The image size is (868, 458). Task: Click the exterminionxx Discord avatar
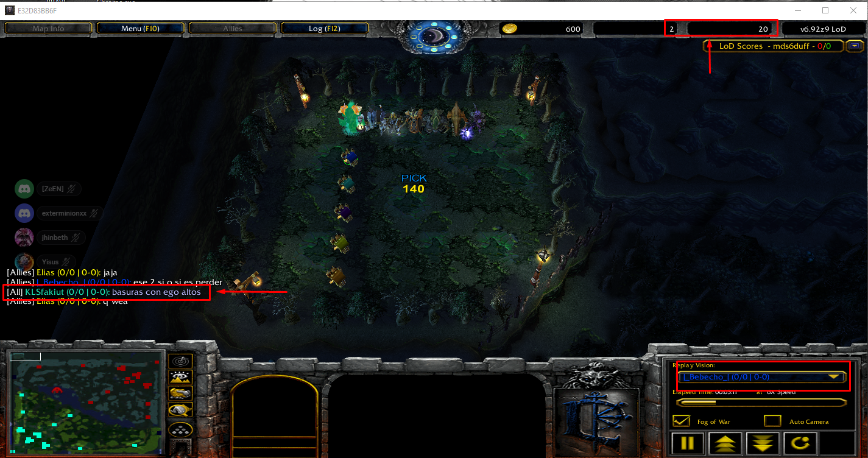click(24, 213)
